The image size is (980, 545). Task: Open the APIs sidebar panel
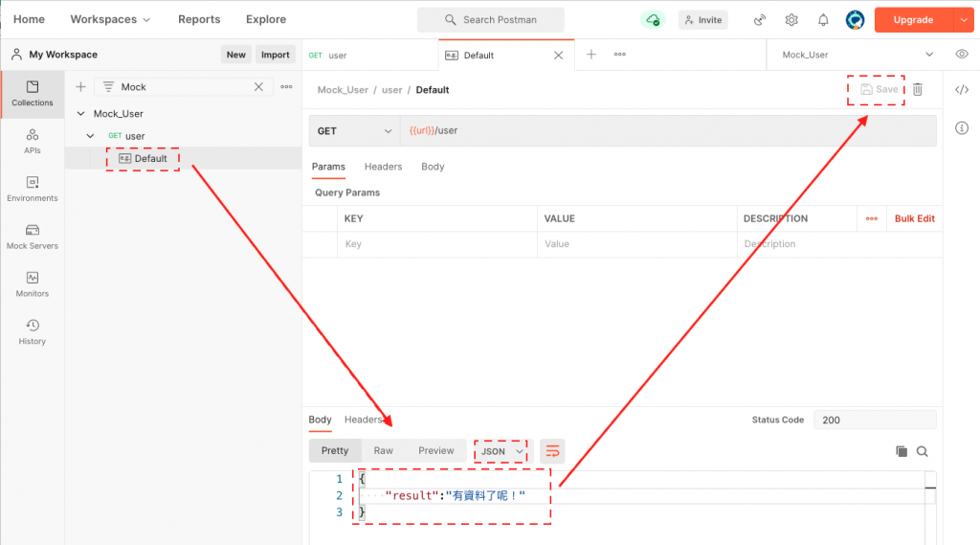click(x=33, y=142)
